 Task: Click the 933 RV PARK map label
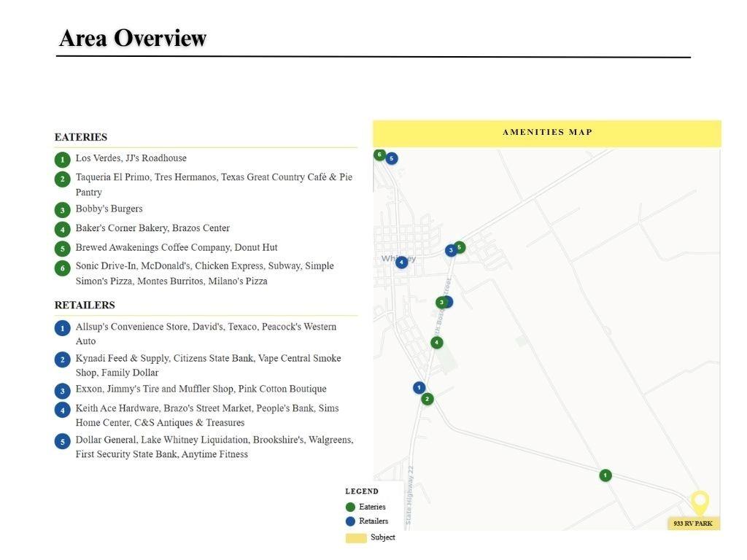693,524
